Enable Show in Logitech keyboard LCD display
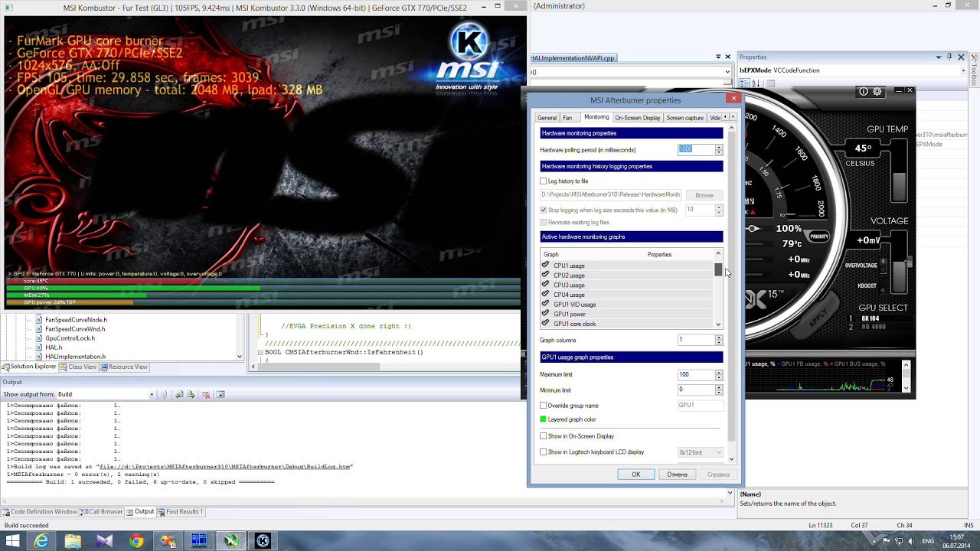 [x=544, y=452]
